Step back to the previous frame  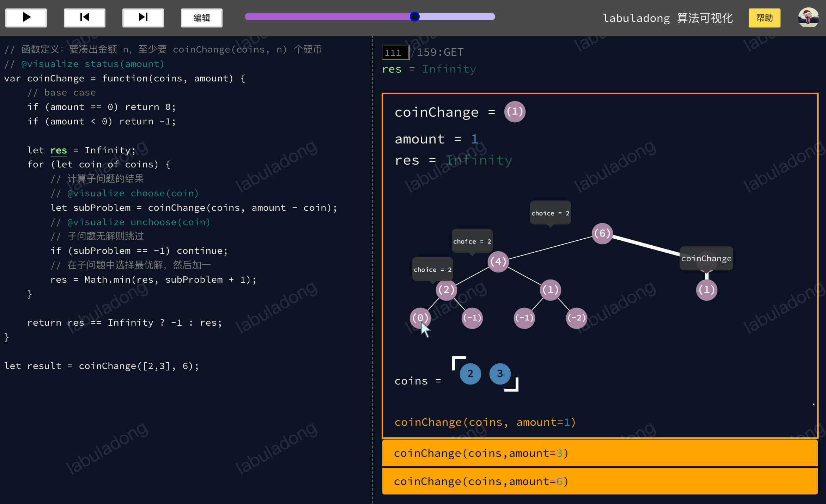tap(85, 18)
